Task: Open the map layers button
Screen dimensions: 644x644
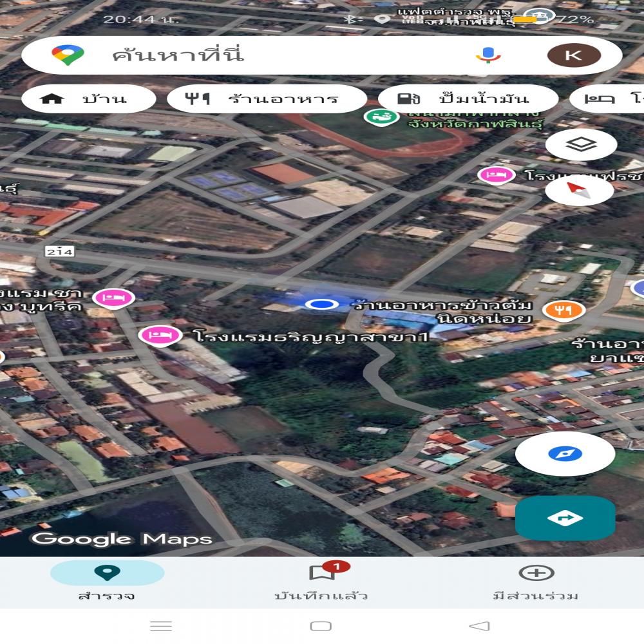Action: (581, 144)
